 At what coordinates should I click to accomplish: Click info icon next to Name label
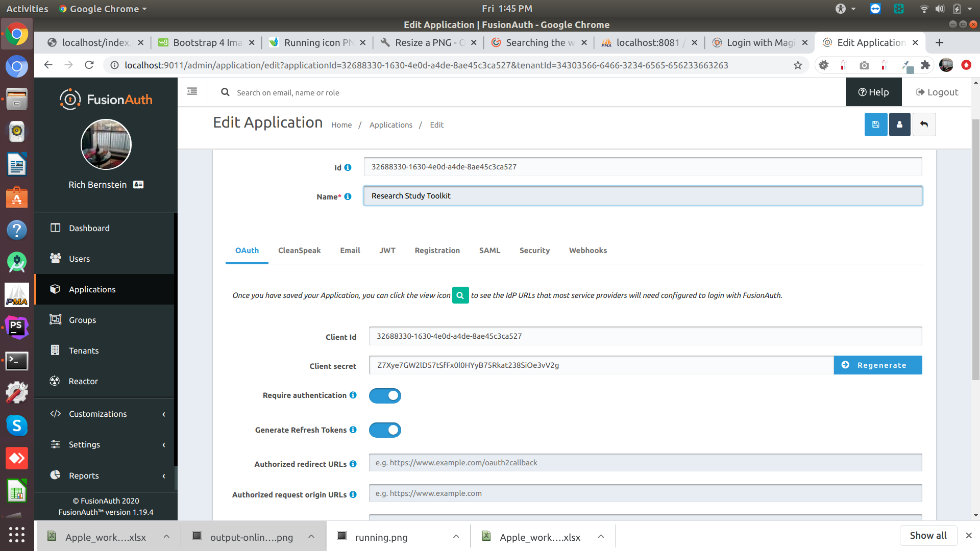pos(348,196)
